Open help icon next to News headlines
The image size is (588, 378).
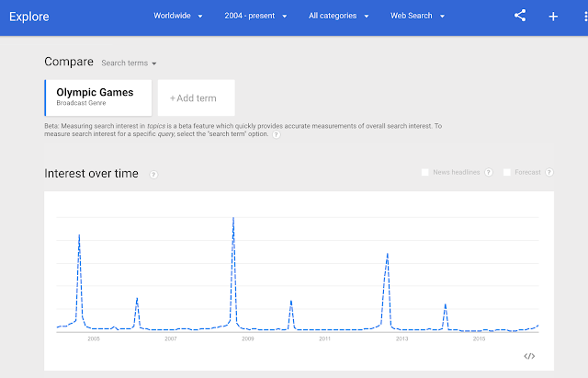click(x=488, y=172)
